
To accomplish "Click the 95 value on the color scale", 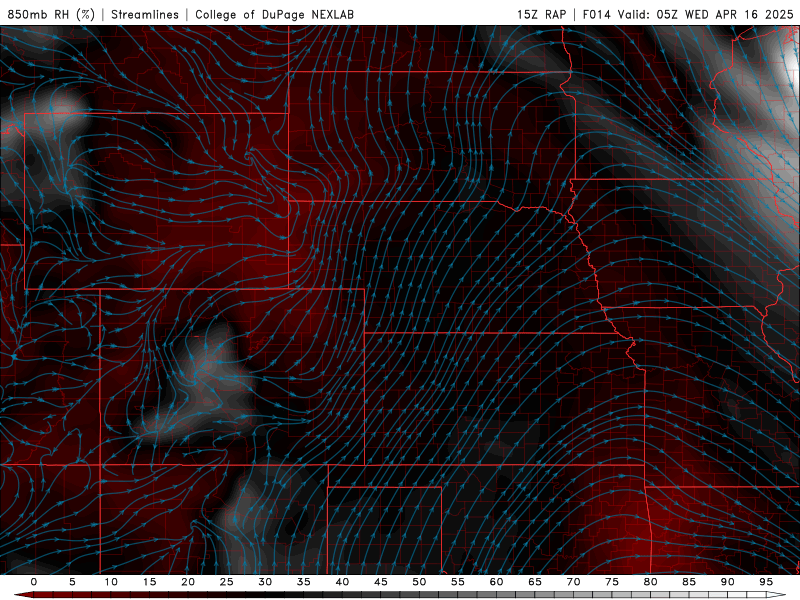I will tap(766, 582).
